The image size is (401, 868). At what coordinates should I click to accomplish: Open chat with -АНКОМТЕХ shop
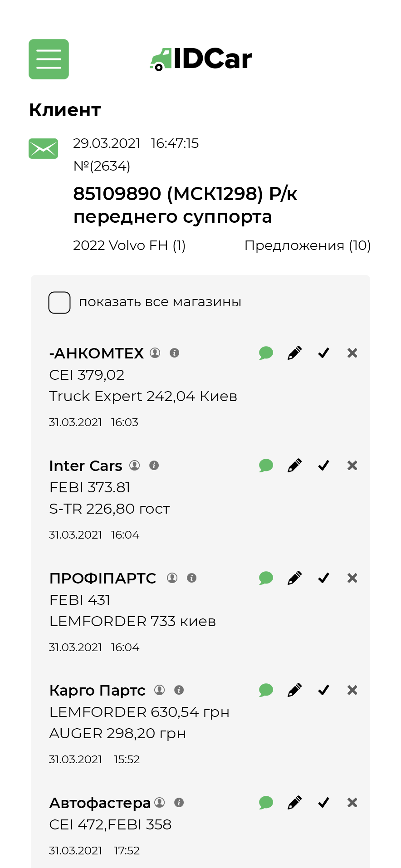click(266, 353)
